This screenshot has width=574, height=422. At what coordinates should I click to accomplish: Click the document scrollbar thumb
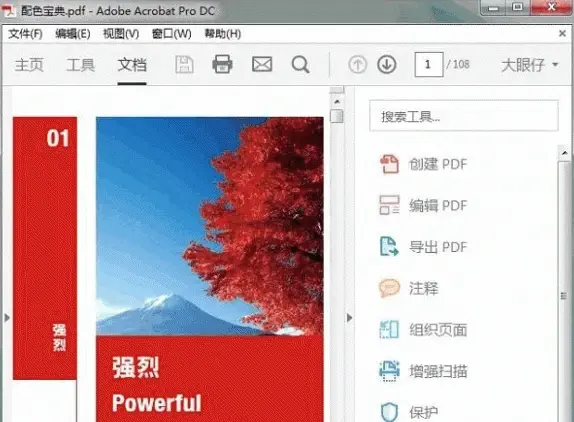(337, 116)
